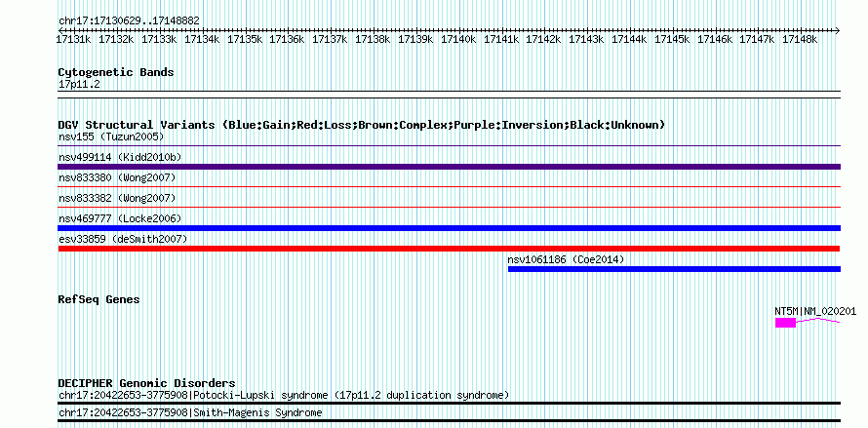Image resolution: width=868 pixels, height=428 pixels.
Task: Open variant nsv155 (Tuzun2005) label
Action: (111, 136)
